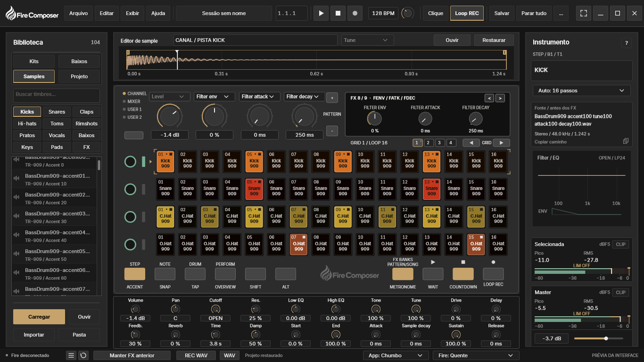This screenshot has height=362, width=644.
Task: Open the Filter env dropdown
Action: [x=215, y=97]
